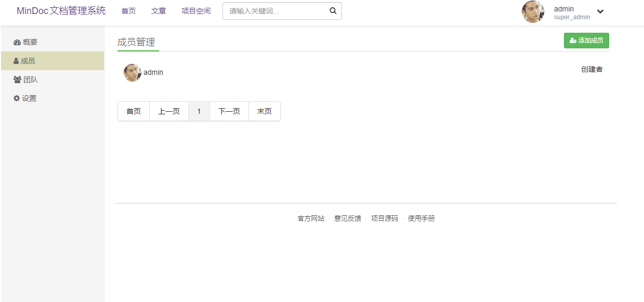This screenshot has width=644, height=302.
Task: Go to 项目空间 in the top navigation
Action: pyautogui.click(x=196, y=11)
